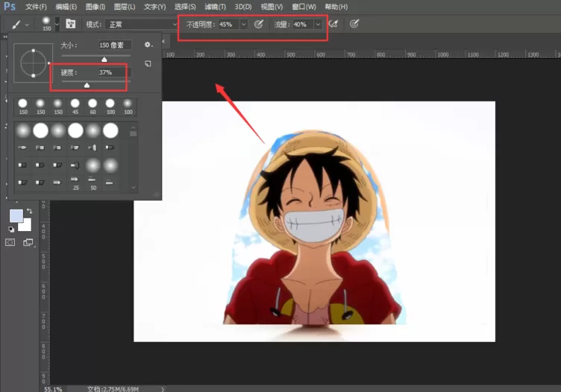Toggle quick mask mode icon
The height and width of the screenshot is (392, 561).
pyautogui.click(x=10, y=243)
